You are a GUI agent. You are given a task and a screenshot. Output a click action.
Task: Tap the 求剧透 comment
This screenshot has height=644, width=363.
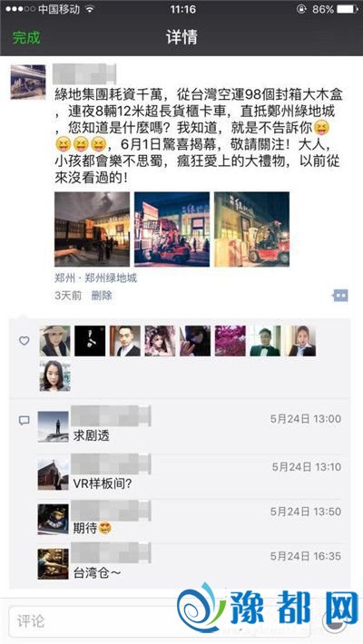pos(92,435)
